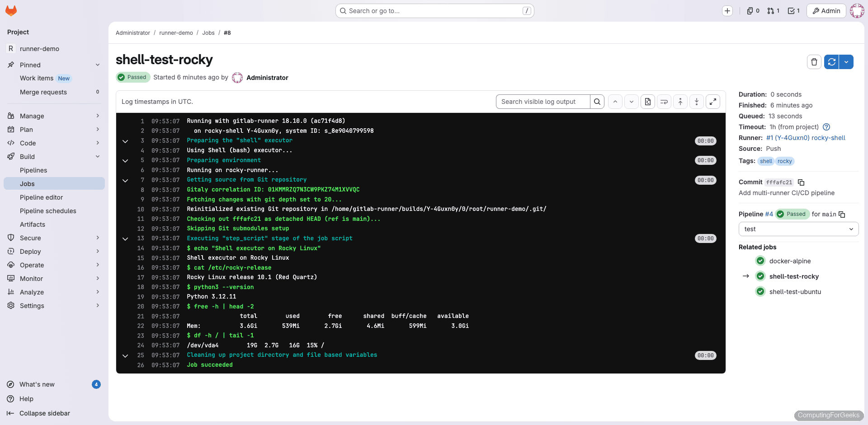The width and height of the screenshot is (868, 425).
Task: Open the Settings sidebar menu
Action: 32,305
